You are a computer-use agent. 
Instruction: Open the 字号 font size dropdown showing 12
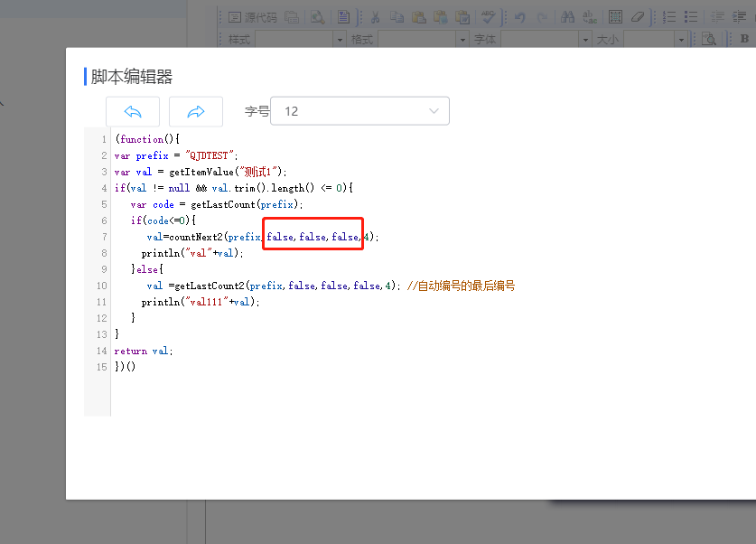pyautogui.click(x=359, y=111)
